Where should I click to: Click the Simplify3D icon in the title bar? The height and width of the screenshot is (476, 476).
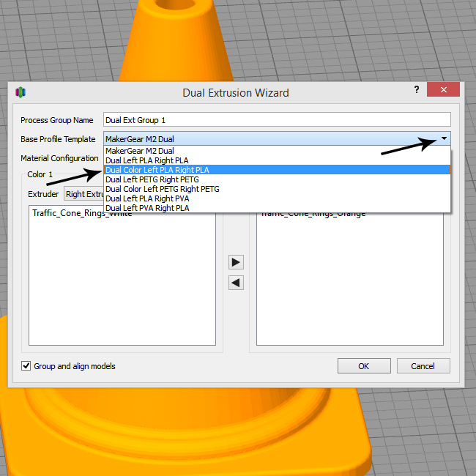click(x=21, y=92)
